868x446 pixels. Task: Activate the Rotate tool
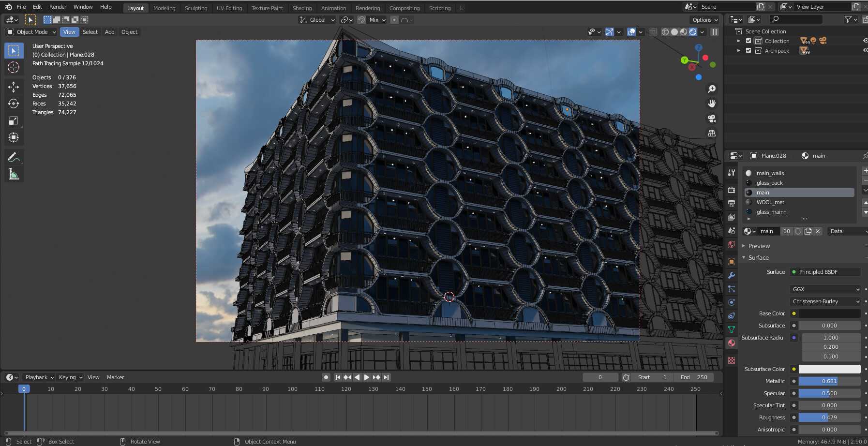click(x=14, y=104)
